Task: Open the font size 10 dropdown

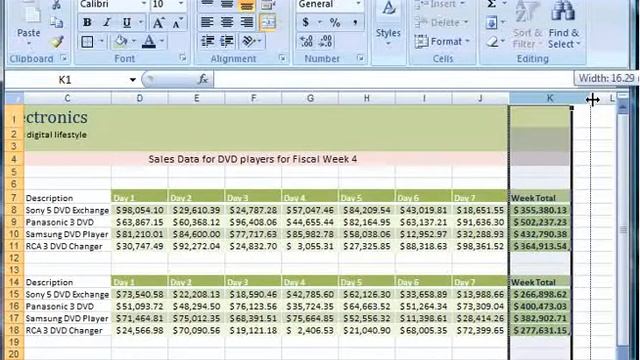Action: coord(180,4)
